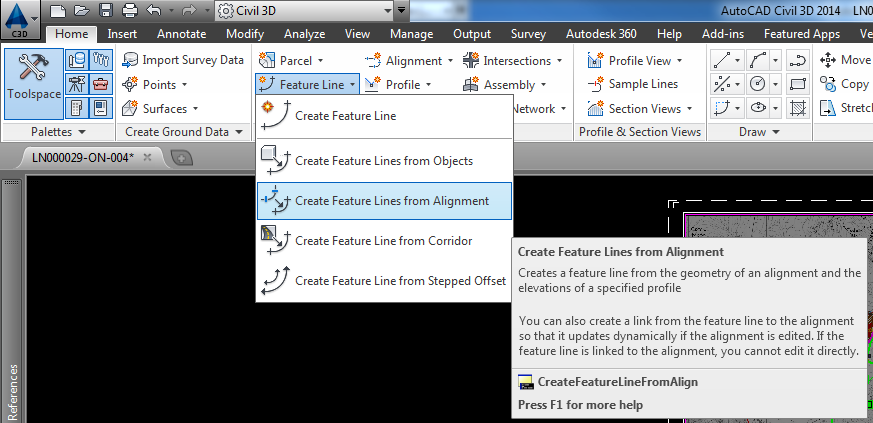This screenshot has width=873, height=423.
Task: Click the Move tool
Action: [845, 60]
